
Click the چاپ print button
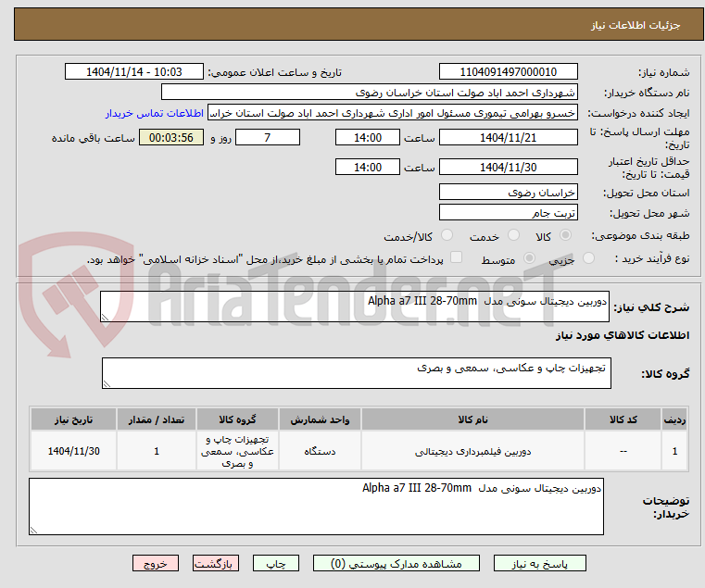pyautogui.click(x=276, y=563)
